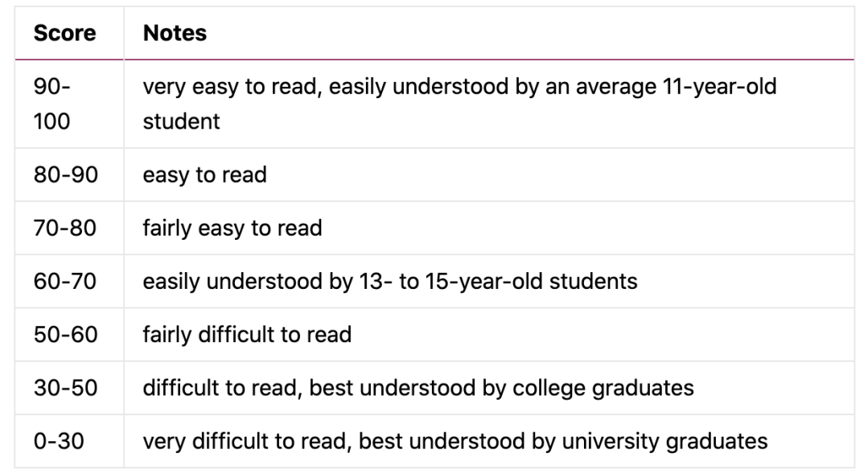
Task: Select the 60-70 score cell
Action: coord(65,281)
